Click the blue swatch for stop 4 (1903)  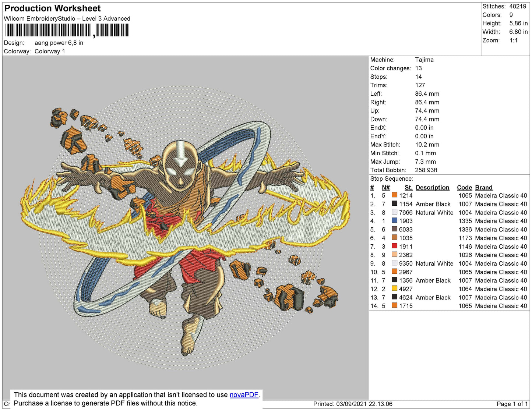point(395,220)
